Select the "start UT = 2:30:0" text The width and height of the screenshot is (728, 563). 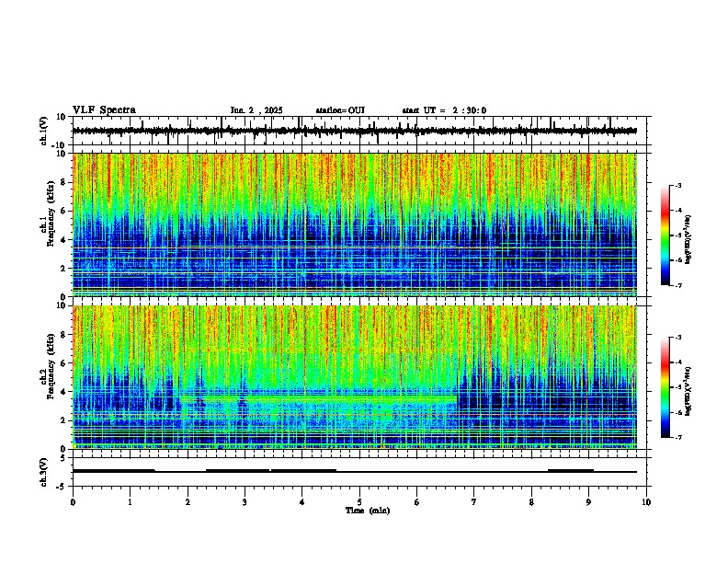tap(444, 110)
